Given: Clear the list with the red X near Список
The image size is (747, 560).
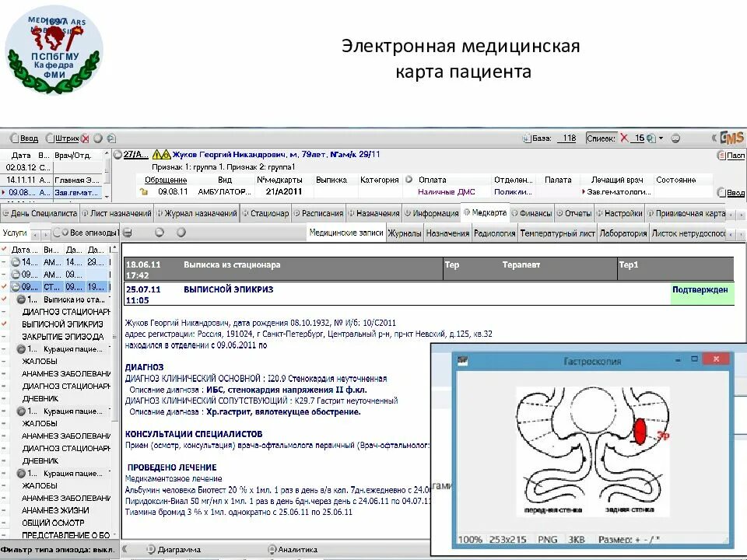Looking at the screenshot, I should (x=623, y=138).
